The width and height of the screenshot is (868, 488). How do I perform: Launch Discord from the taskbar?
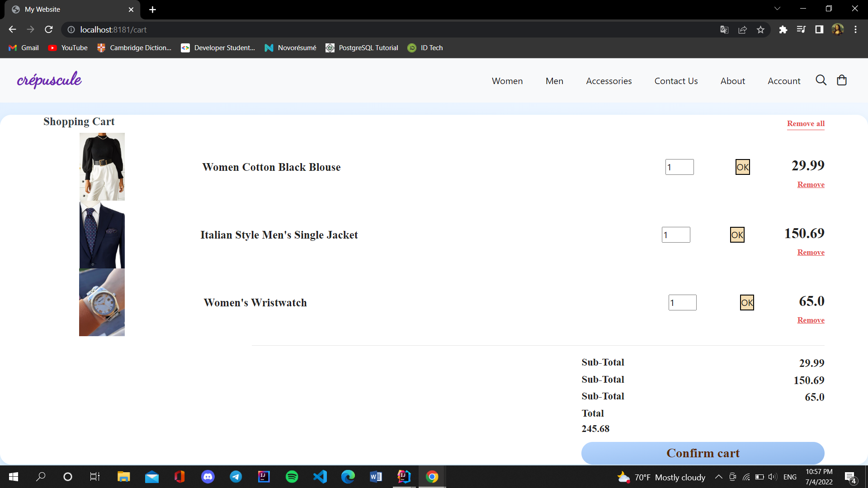point(208,477)
